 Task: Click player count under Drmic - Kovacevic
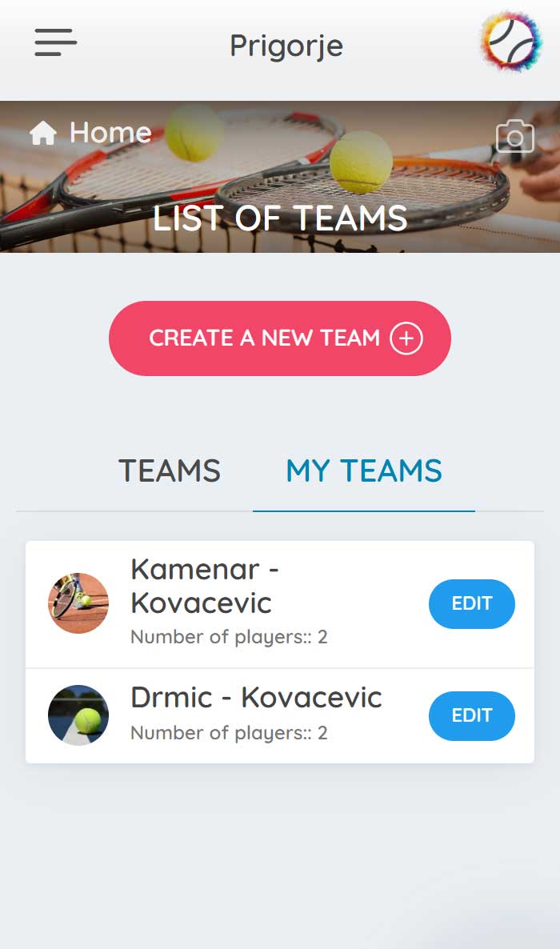pyautogui.click(x=229, y=733)
